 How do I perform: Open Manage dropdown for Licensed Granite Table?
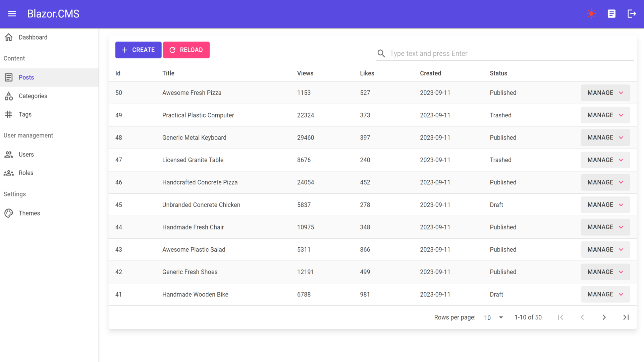click(x=605, y=160)
